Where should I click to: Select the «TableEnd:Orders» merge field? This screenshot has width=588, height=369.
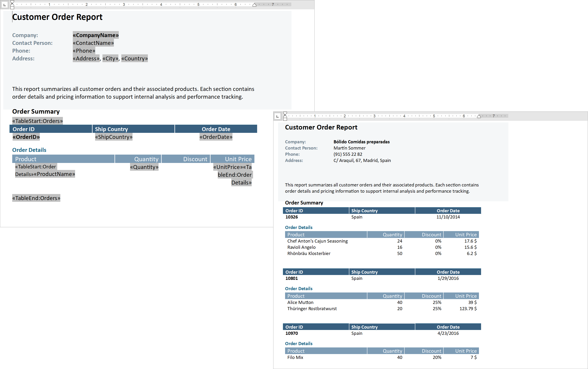(x=36, y=198)
